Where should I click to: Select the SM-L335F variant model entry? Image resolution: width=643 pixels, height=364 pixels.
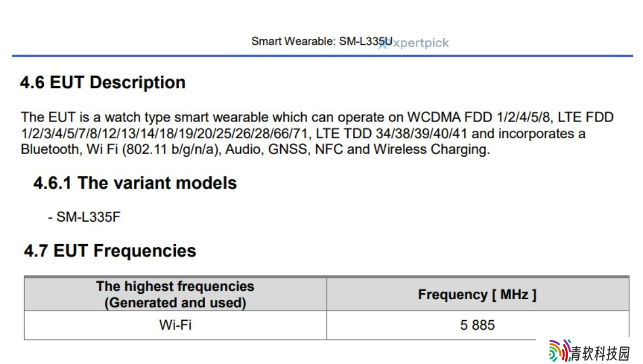84,217
